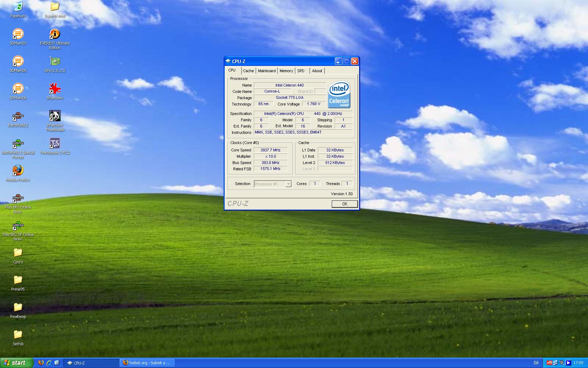The image size is (588, 368).
Task: Click the name field Intel Celeron 440
Action: click(x=289, y=85)
